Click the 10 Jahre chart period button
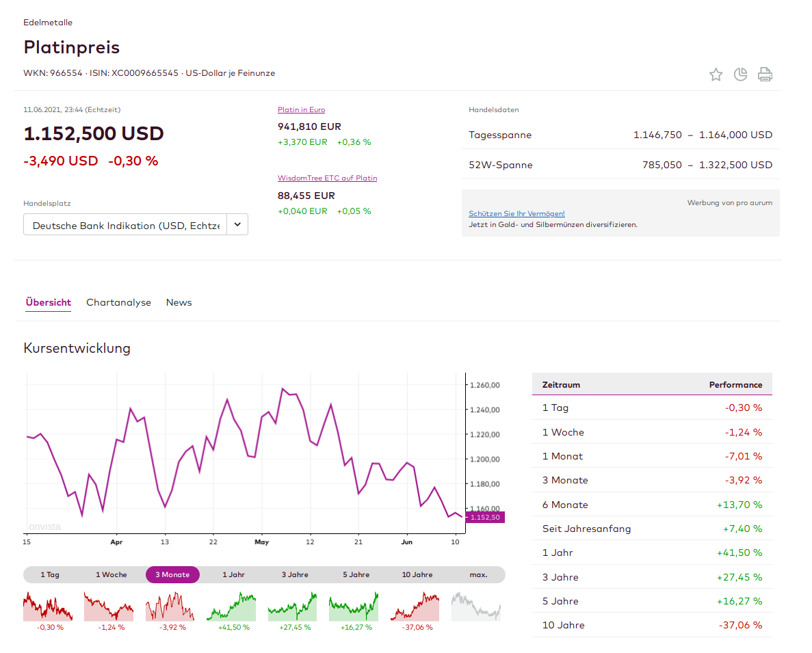The height and width of the screenshot is (653, 812). [417, 574]
